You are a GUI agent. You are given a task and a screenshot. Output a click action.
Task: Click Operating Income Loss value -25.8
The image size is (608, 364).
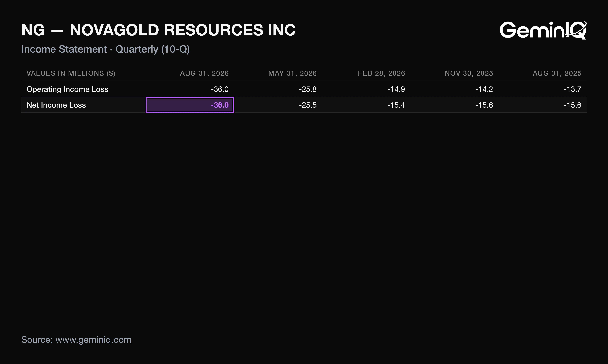[308, 89]
